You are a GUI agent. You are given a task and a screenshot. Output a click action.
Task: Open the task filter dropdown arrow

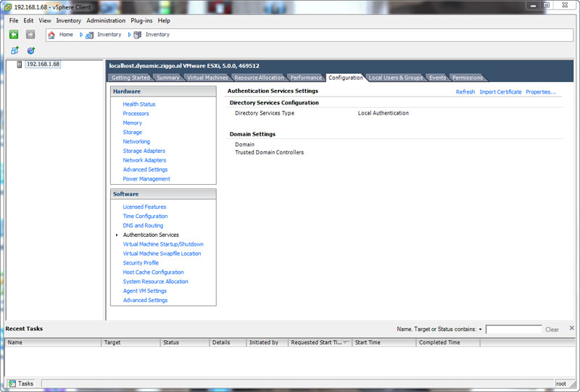[481, 329]
